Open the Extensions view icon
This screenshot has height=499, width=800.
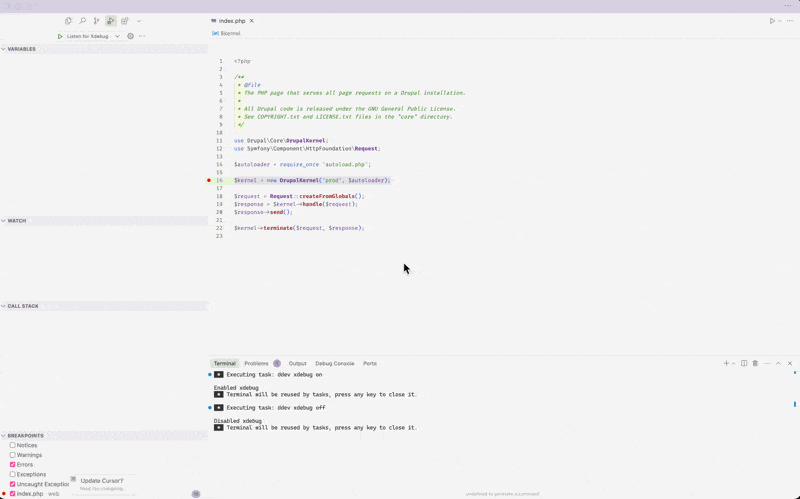(125, 21)
